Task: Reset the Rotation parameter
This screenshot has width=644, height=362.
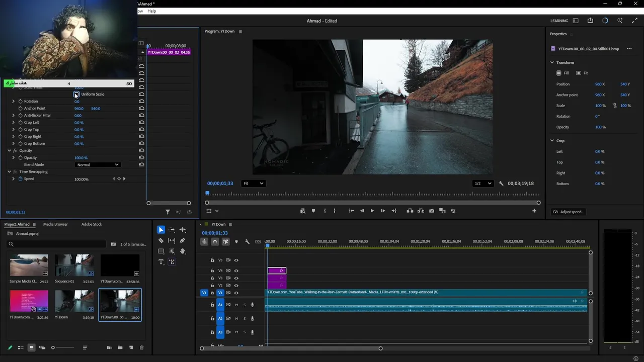Action: [x=141, y=101]
